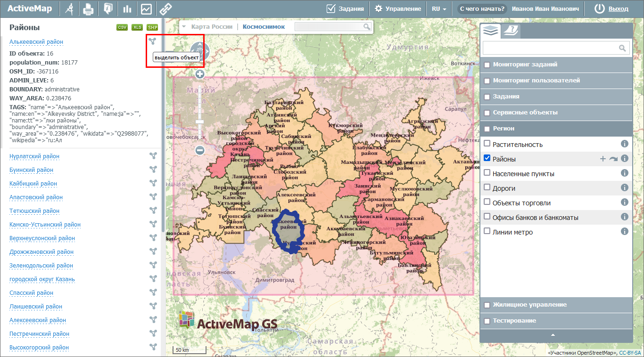Open the RU language dropdown
The image size is (644, 357).
438,8
